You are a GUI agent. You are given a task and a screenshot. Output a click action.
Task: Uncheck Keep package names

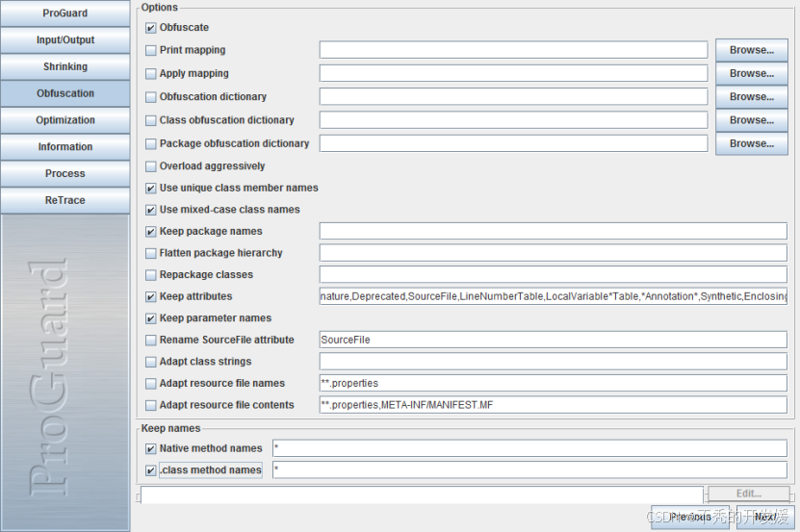(150, 232)
